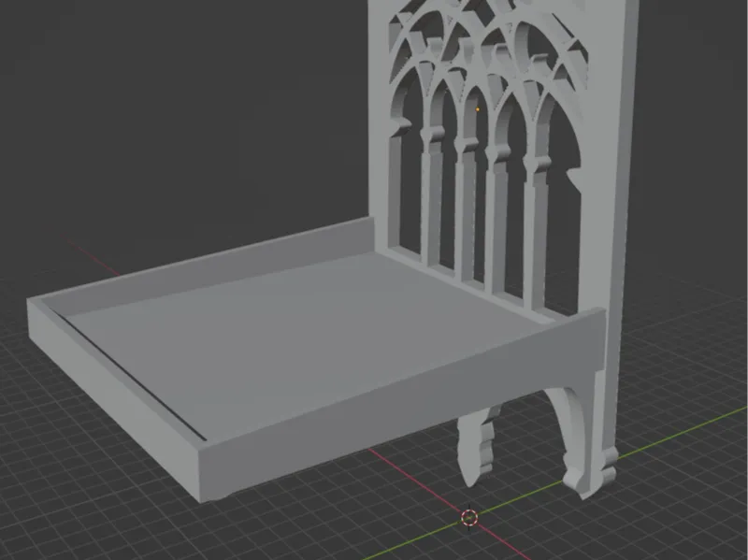Click the red-white 3D cursor on the grid
This screenshot has height=560, width=748.
pyautogui.click(x=469, y=517)
